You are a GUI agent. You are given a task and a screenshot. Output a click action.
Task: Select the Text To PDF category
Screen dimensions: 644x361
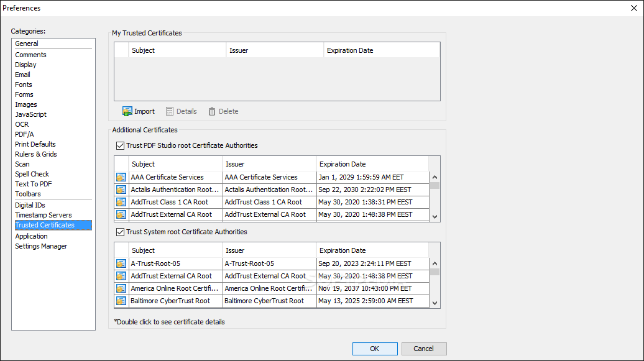[34, 184]
